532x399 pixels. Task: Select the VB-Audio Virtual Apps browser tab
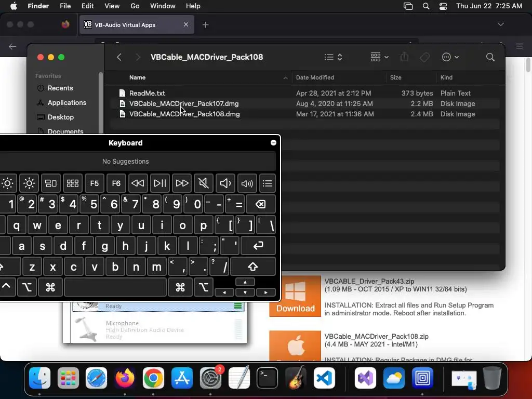[x=137, y=24]
